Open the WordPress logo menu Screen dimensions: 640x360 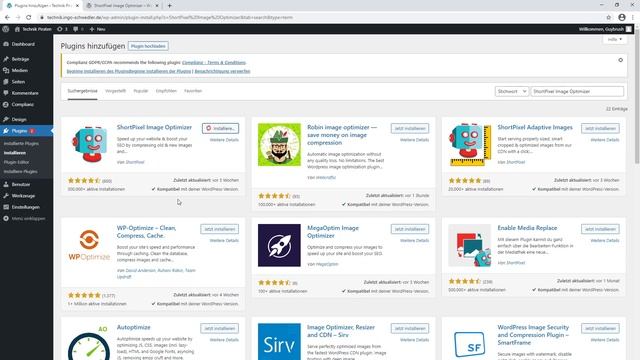6,29
